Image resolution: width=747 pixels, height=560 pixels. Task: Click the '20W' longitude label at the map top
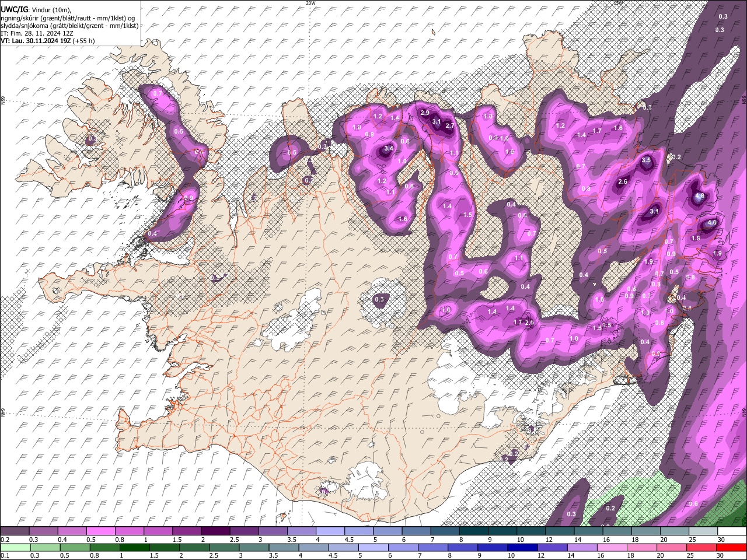pos(310,3)
